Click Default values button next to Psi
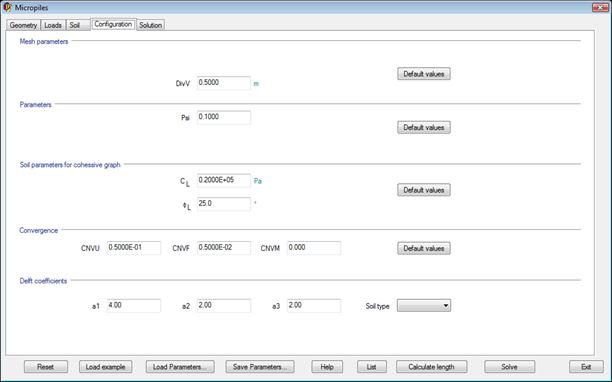Image resolution: width=612 pixels, height=382 pixels. pos(424,128)
